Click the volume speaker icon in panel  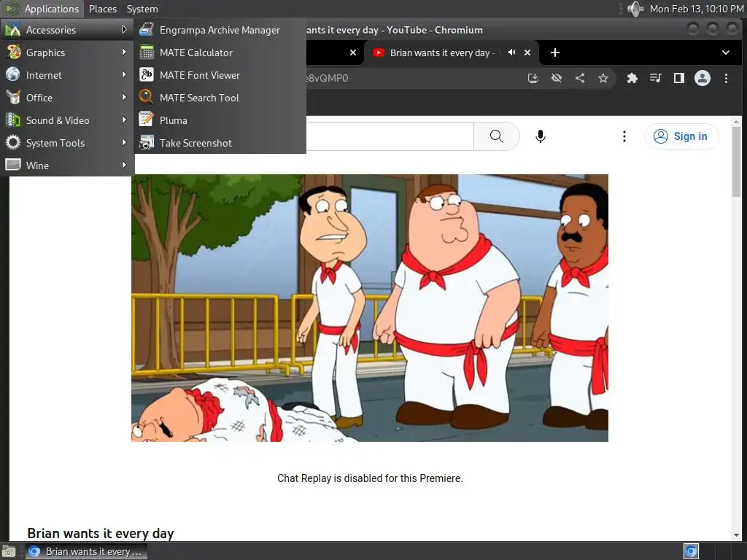click(x=635, y=9)
